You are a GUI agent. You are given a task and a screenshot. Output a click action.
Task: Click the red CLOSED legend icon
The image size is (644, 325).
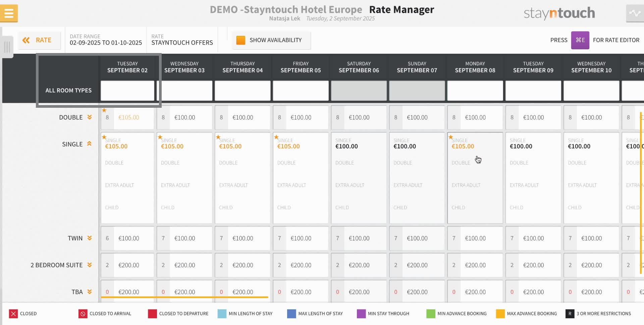[13, 314]
